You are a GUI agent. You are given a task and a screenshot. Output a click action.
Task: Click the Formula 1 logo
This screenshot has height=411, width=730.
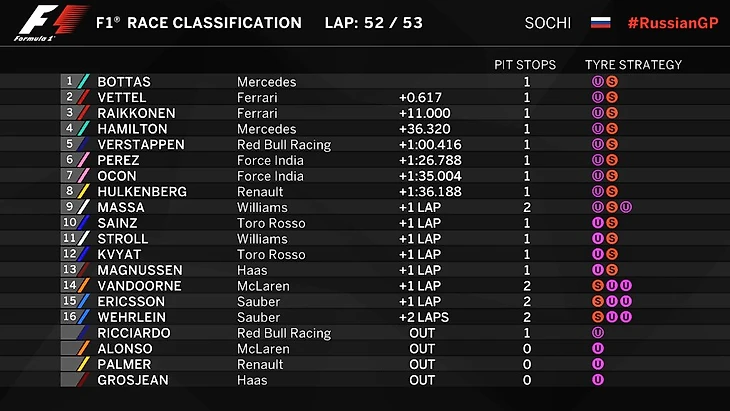pos(51,23)
